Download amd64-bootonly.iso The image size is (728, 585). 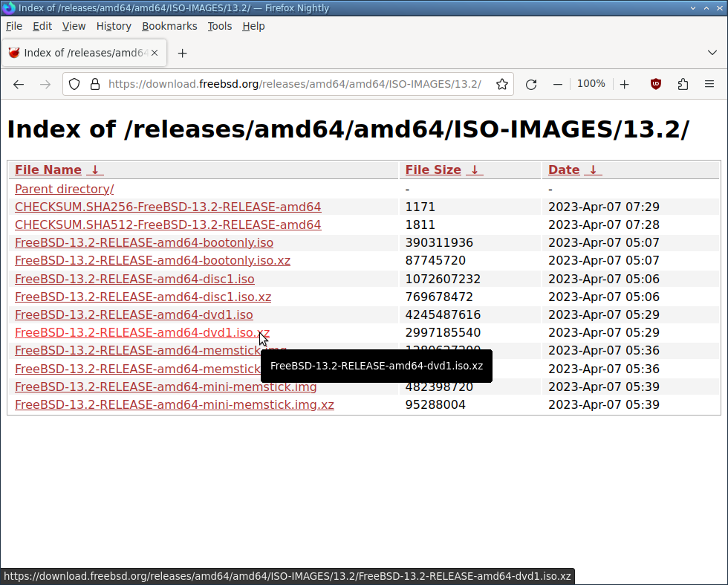point(144,242)
